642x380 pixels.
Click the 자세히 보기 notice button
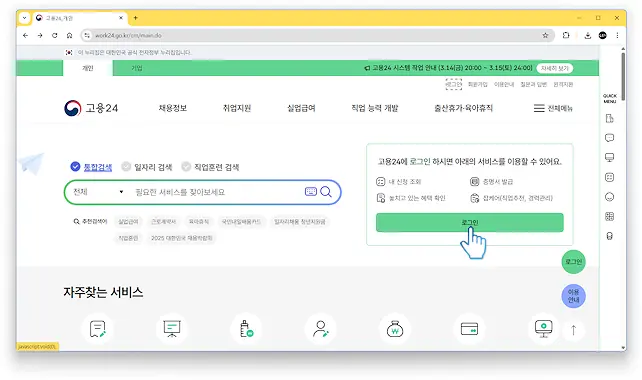[555, 68]
